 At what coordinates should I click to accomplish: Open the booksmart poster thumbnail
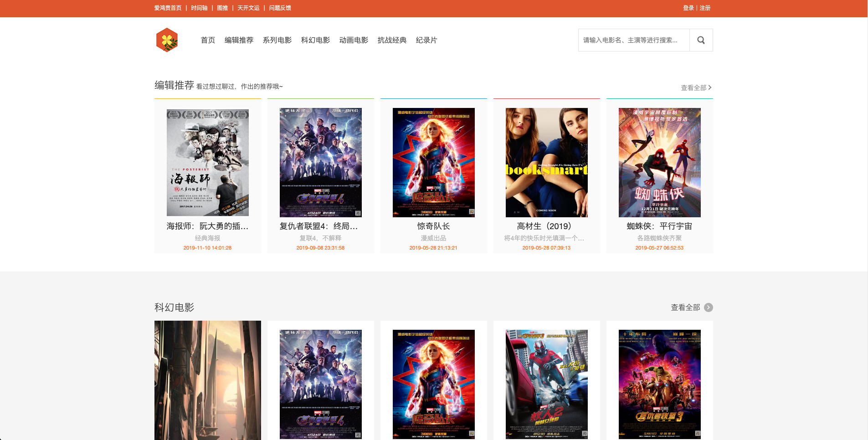click(x=547, y=162)
